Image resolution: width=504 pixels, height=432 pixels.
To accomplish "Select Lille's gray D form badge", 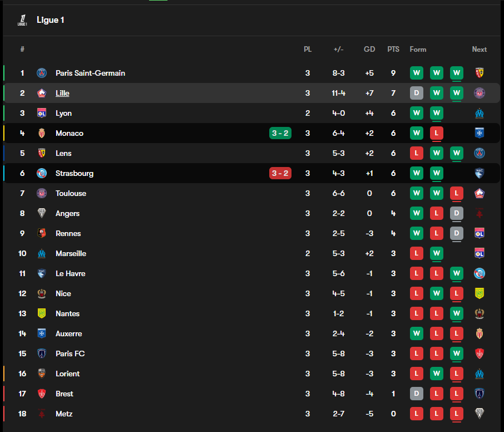I will [x=417, y=93].
